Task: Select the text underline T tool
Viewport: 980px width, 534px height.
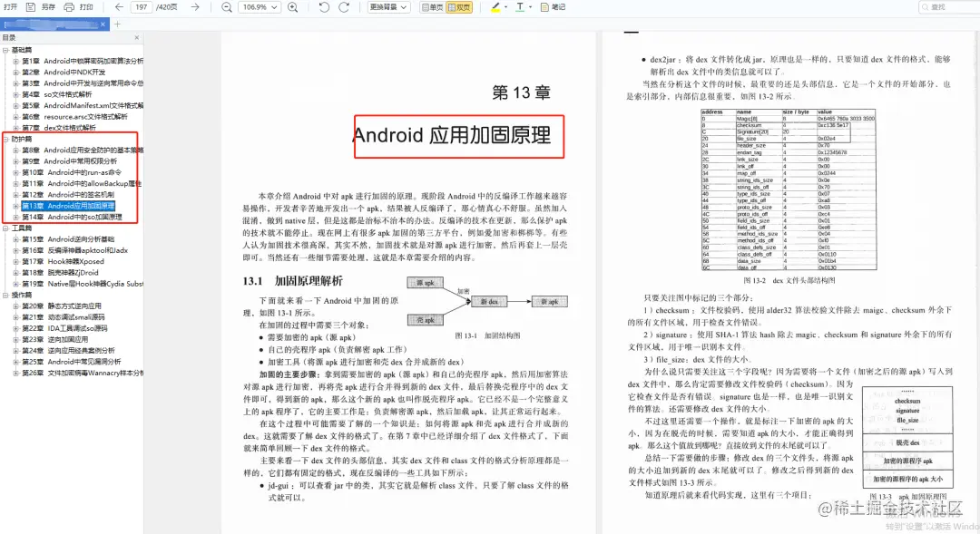Action: coord(520,7)
